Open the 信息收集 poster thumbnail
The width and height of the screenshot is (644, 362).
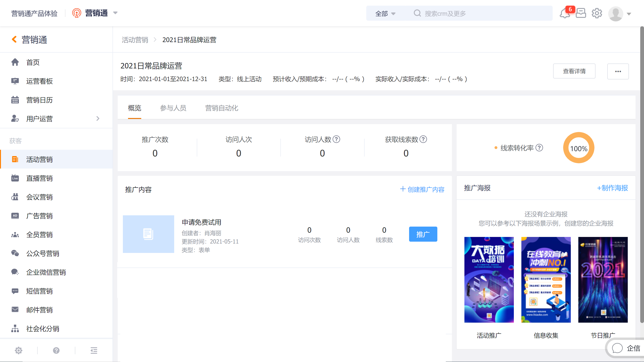[546, 280]
